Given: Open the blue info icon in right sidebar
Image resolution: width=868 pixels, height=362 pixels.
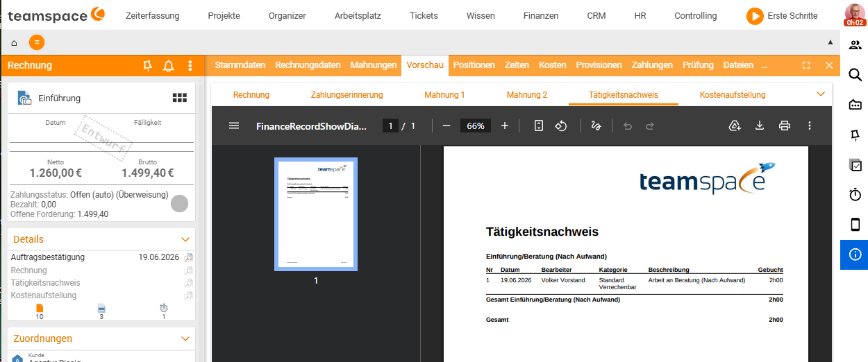Looking at the screenshot, I should click(x=855, y=255).
